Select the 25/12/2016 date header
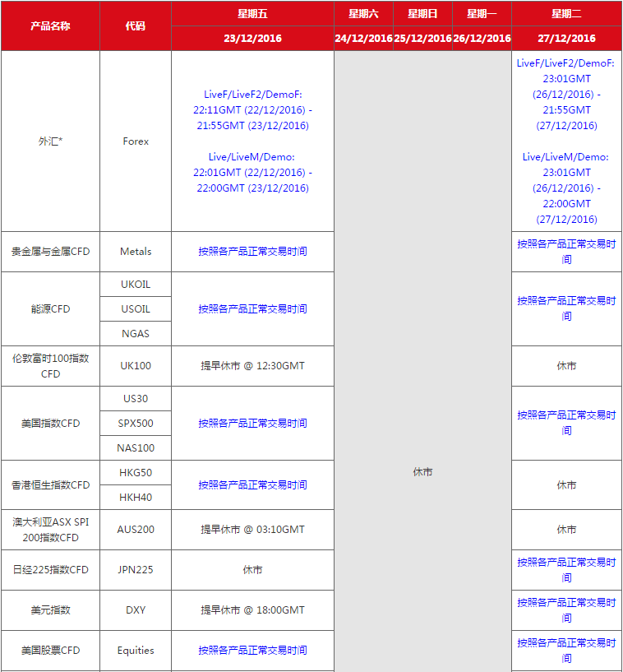This screenshot has height=672, width=623. pyautogui.click(x=422, y=39)
